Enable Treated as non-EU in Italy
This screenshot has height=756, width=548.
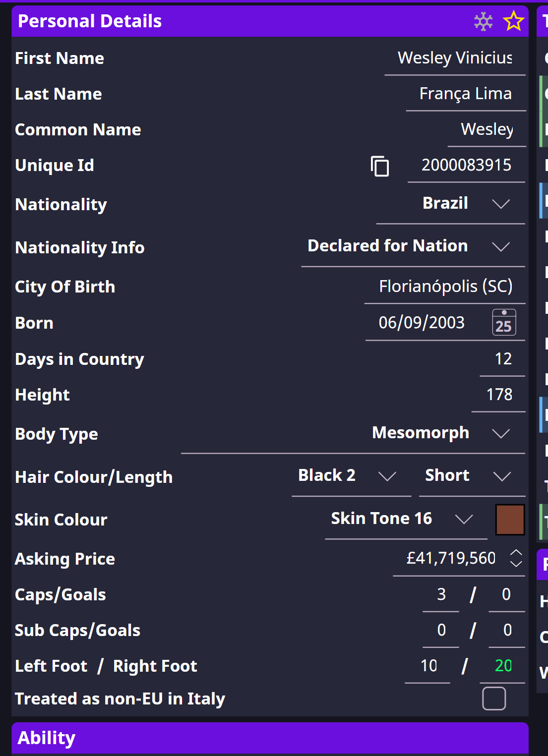494,698
